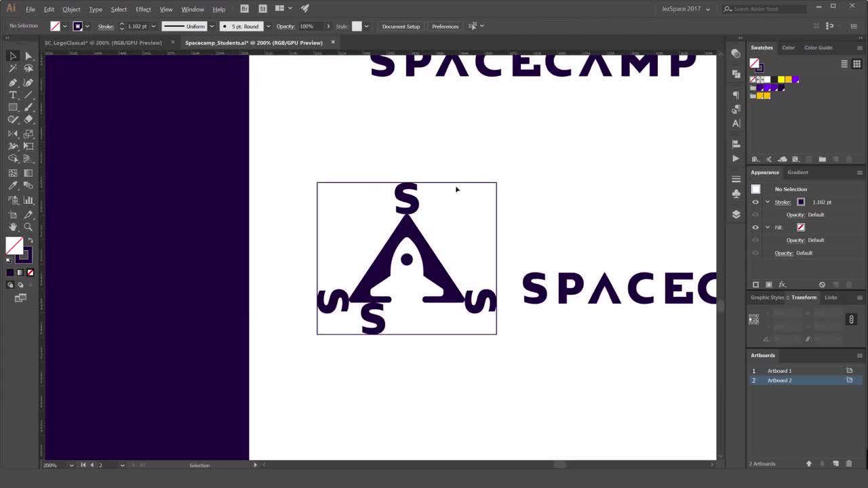Viewport: 868px width, 488px height.
Task: Select the Scale tool
Action: point(28,134)
